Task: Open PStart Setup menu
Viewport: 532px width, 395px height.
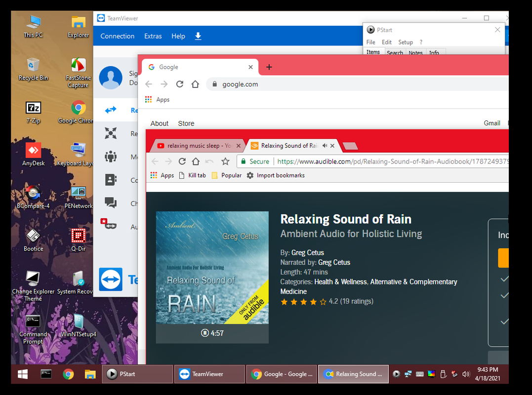Action: (x=406, y=42)
